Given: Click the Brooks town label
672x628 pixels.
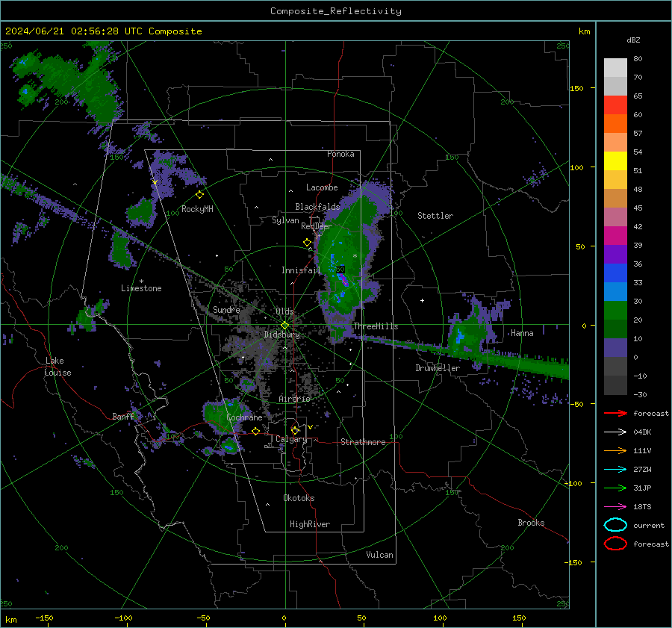Looking at the screenshot, I should (531, 523).
